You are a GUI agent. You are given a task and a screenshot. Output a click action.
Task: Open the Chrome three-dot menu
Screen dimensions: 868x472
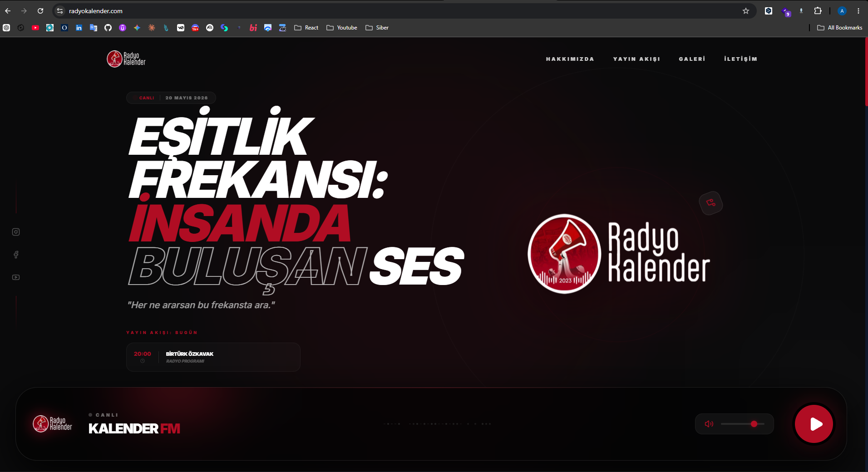pos(858,11)
